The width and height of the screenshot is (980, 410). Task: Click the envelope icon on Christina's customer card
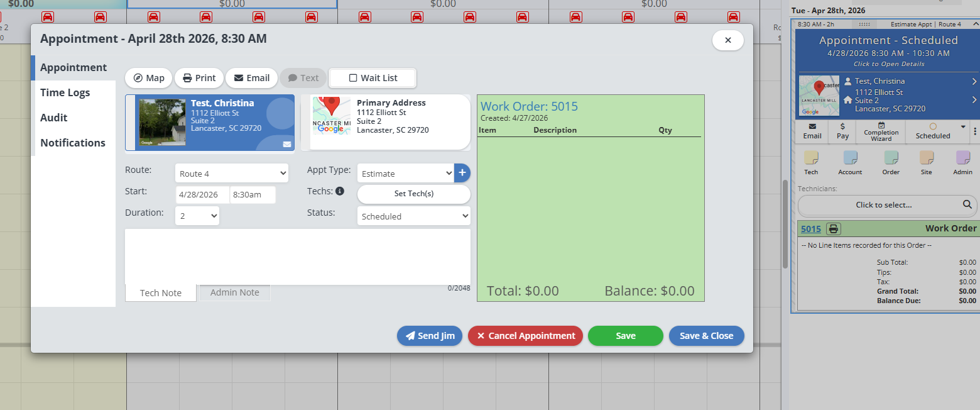tap(287, 144)
